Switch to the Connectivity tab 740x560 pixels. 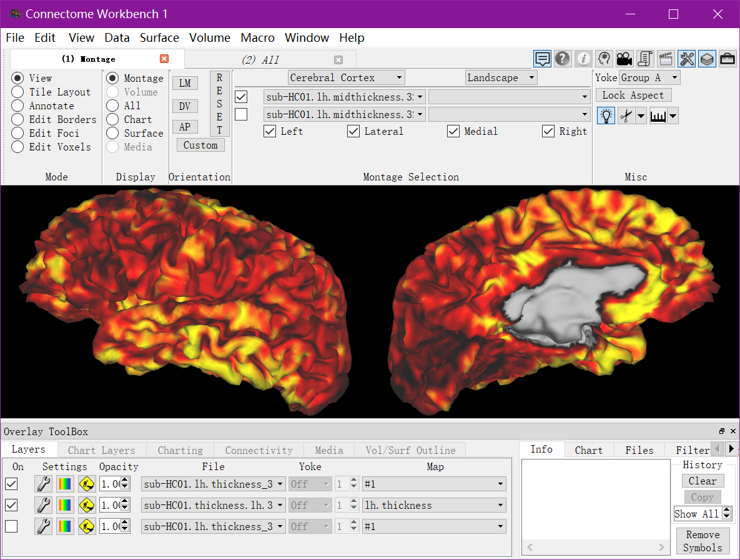(259, 450)
